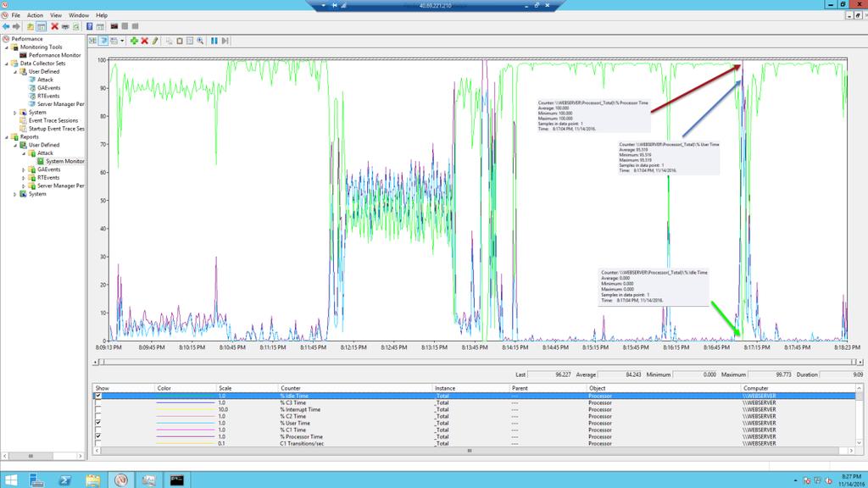
Task: Select Performance Monitor in the console tree
Action: click(55, 55)
